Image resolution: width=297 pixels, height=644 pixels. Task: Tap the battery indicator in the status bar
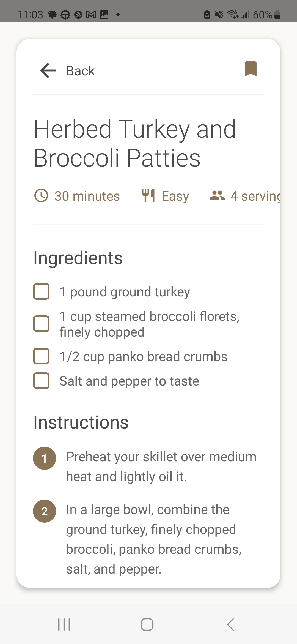point(277,15)
